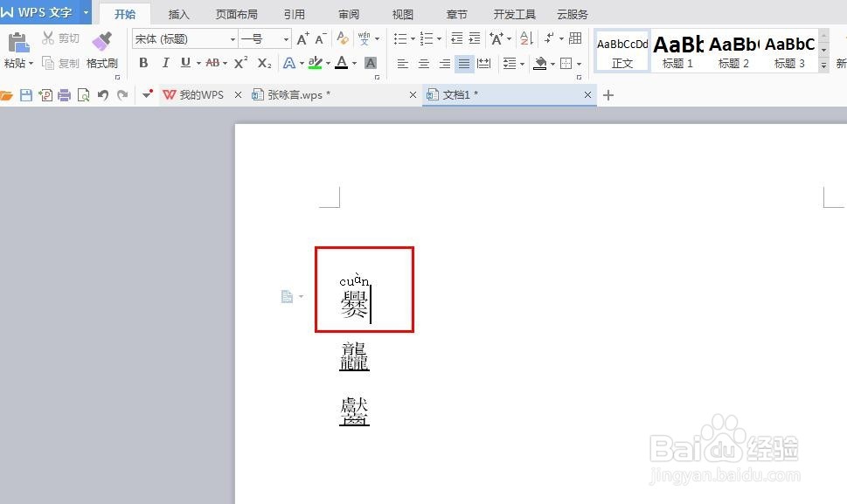Toggle underline formatting
The width and height of the screenshot is (847, 504).
(x=185, y=63)
